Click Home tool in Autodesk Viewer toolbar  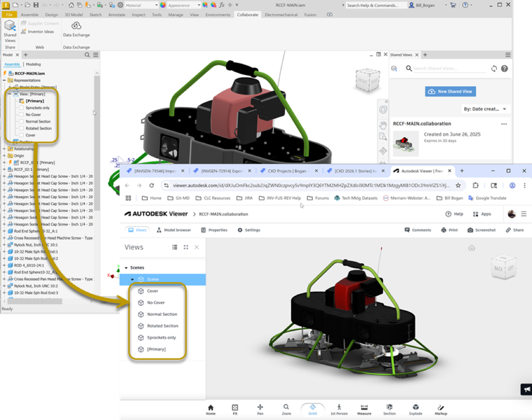tap(211, 409)
